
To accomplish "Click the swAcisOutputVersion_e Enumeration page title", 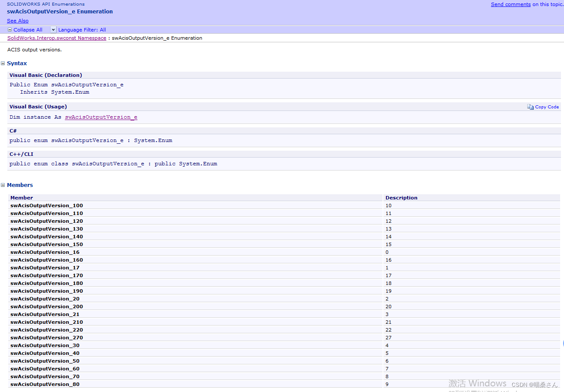I will click(60, 12).
